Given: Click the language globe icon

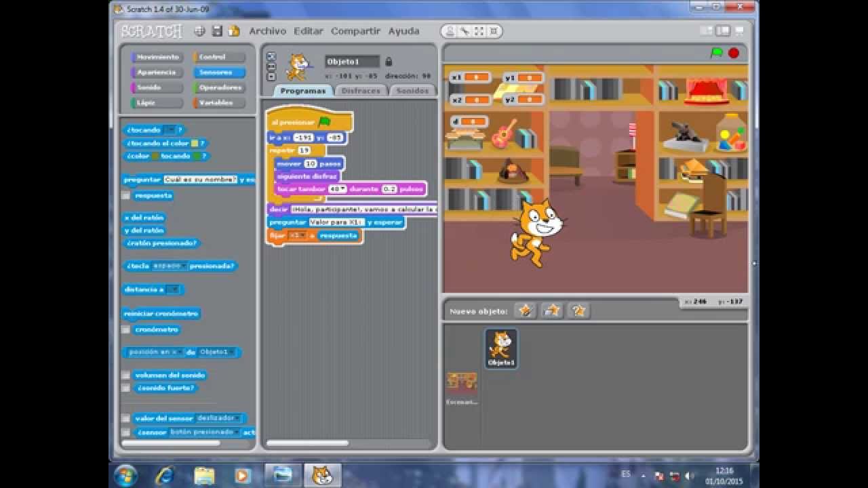Looking at the screenshot, I should 199,31.
